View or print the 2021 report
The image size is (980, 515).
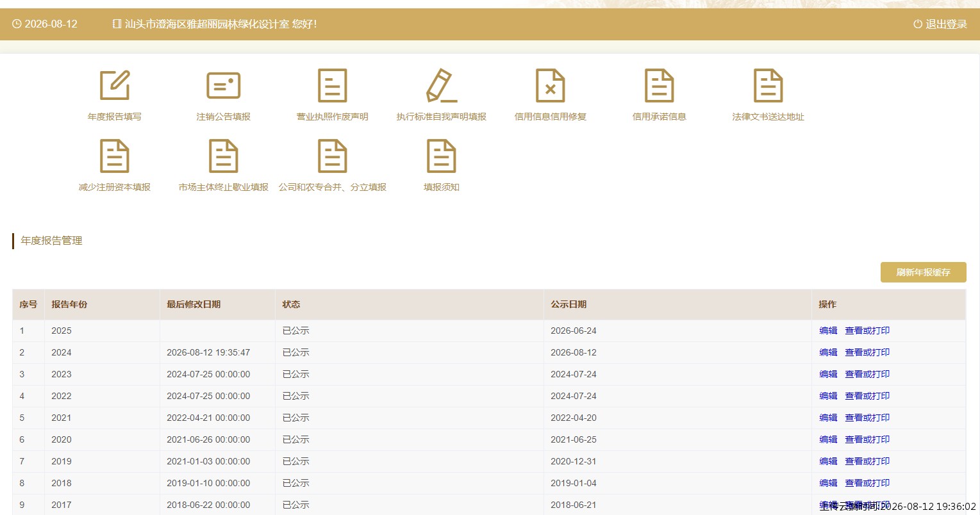867,418
